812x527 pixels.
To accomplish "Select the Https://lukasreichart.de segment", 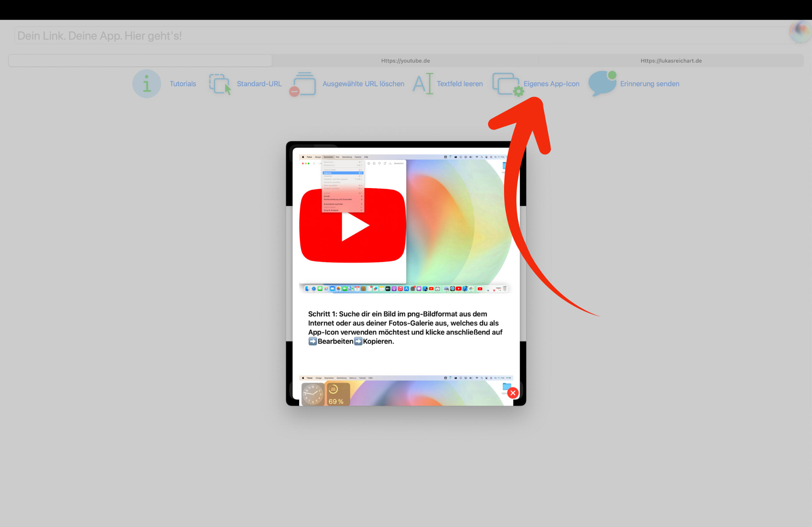I will click(671, 61).
